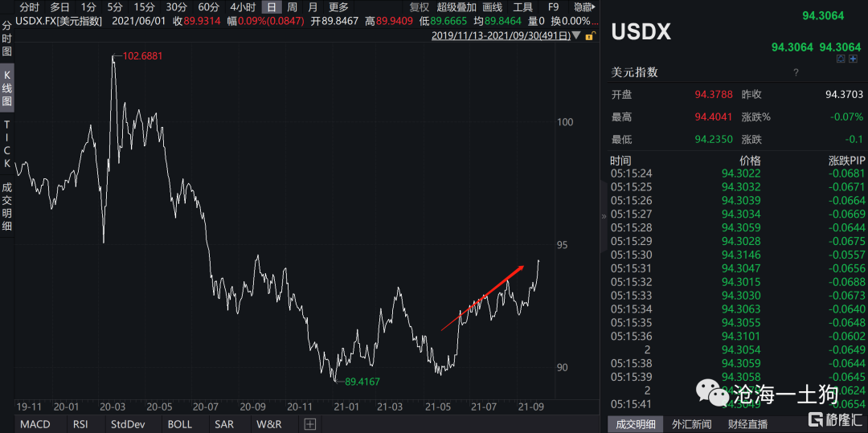Image resolution: width=868 pixels, height=433 pixels.
Task: Open the TICK view in left sidebar
Action: click(x=7, y=144)
